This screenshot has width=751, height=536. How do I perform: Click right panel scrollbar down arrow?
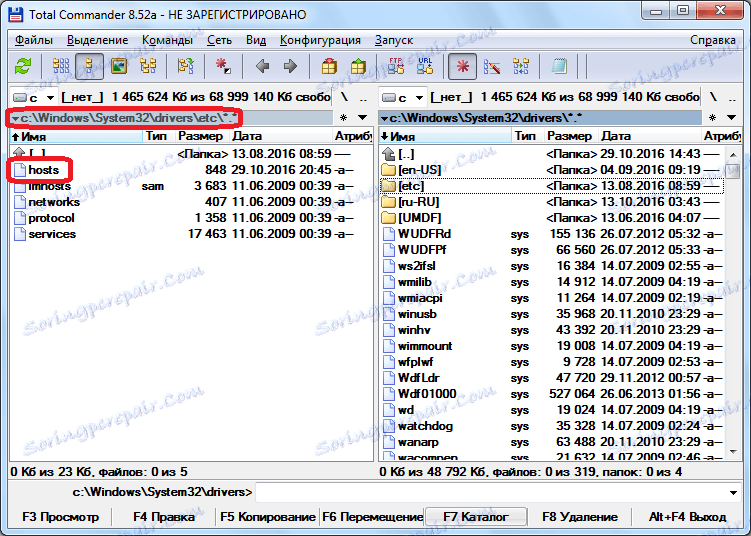(x=733, y=452)
